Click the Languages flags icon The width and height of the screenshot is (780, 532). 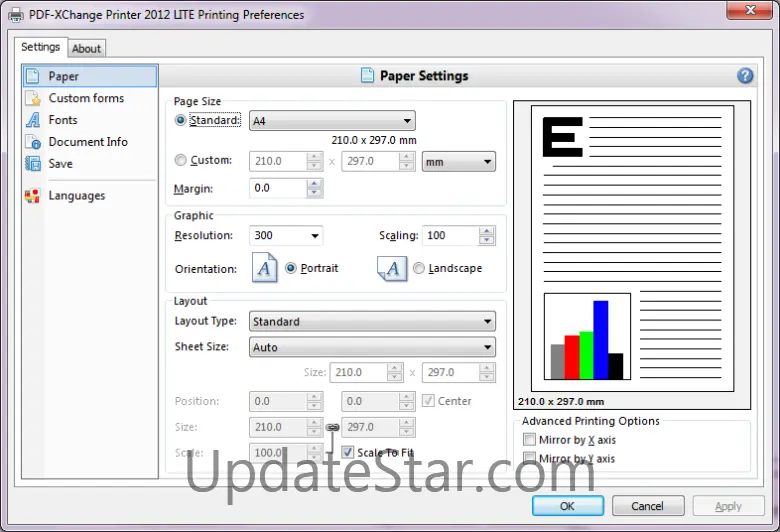32,196
